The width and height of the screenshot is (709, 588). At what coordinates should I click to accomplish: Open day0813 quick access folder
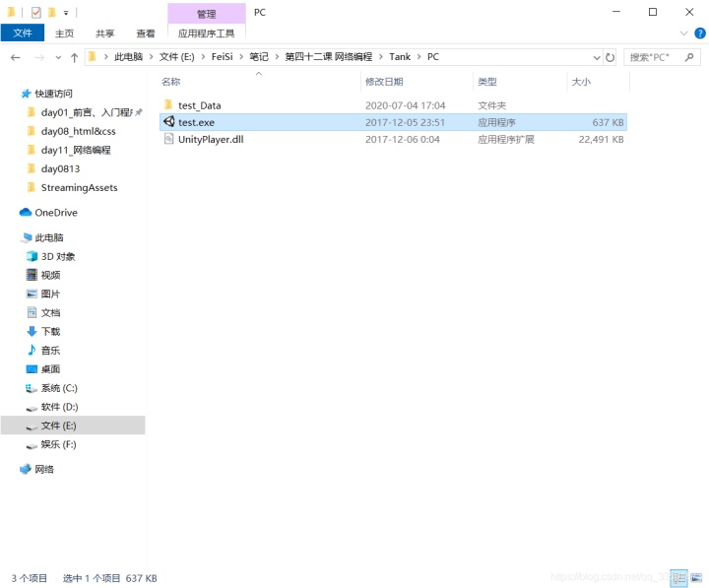tap(60, 168)
